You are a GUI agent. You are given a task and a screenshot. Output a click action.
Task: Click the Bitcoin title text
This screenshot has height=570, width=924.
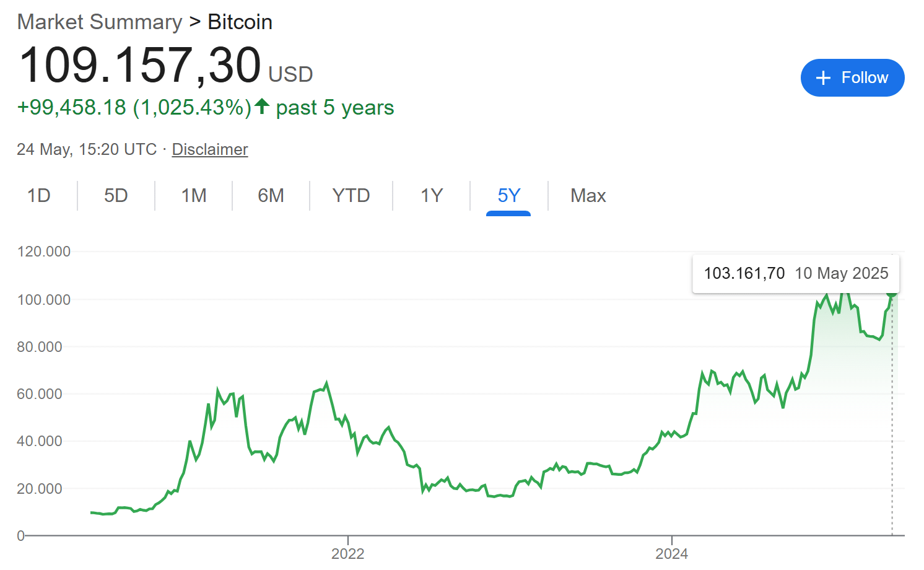(x=240, y=22)
